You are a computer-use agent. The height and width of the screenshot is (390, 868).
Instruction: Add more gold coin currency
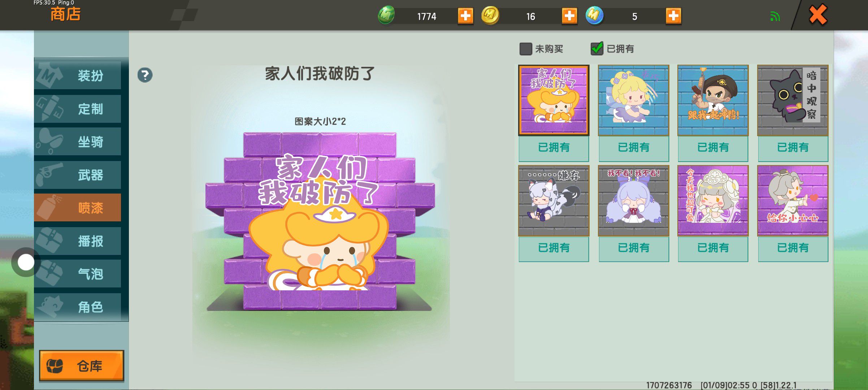pyautogui.click(x=569, y=16)
